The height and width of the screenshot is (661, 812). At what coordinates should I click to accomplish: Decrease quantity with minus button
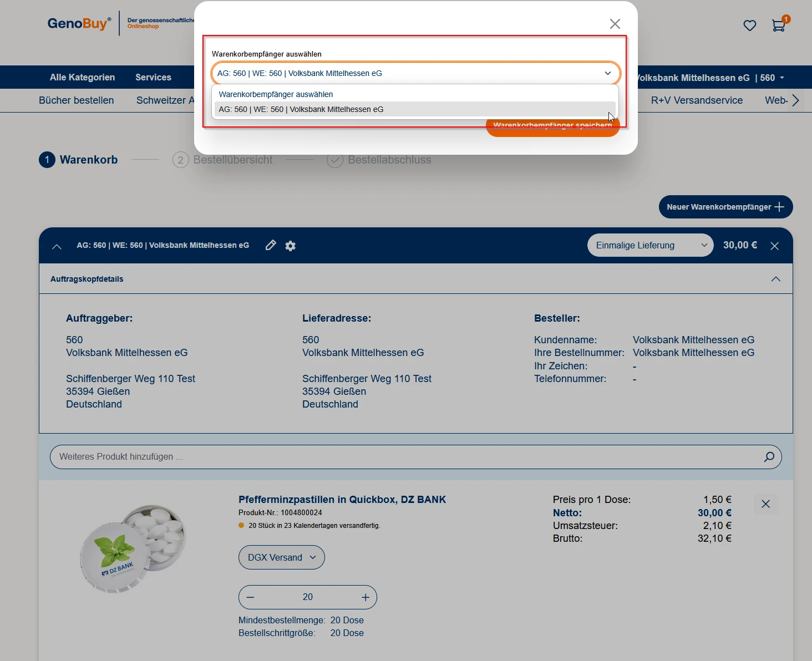coord(251,597)
